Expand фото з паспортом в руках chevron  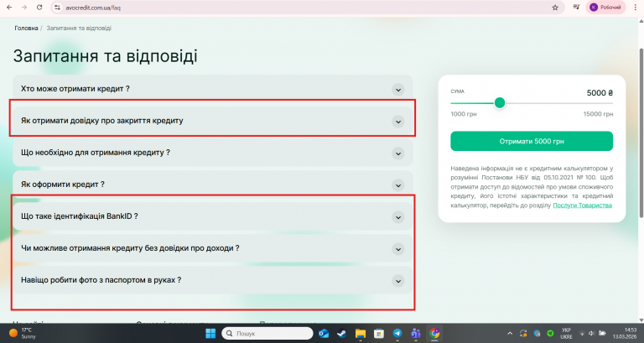(398, 281)
